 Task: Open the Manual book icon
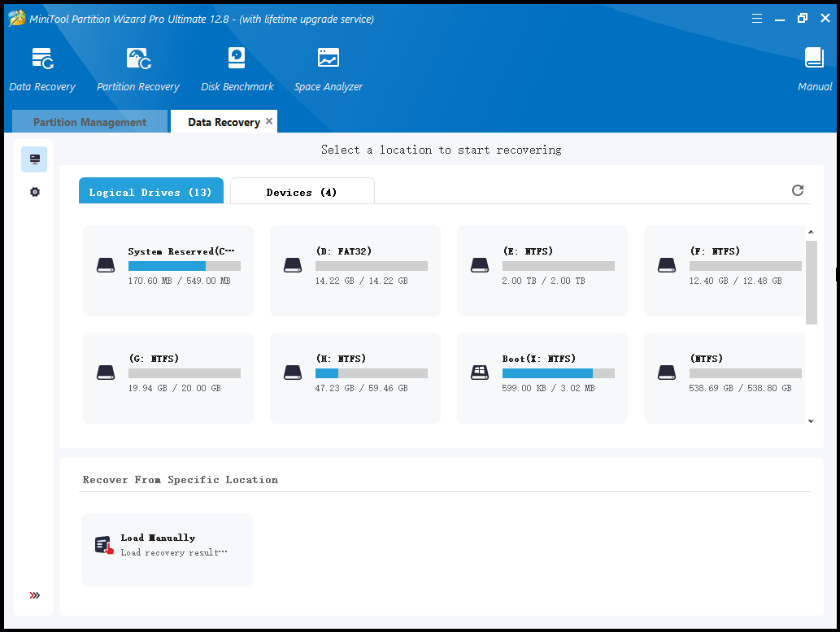point(814,58)
